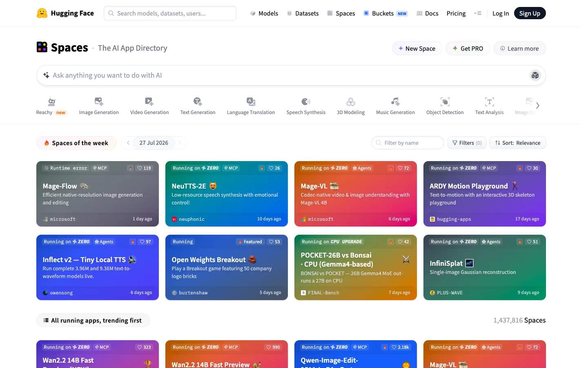Image resolution: width=588 pixels, height=368 pixels.
Task: Click the Sign Up button
Action: coord(530,13)
